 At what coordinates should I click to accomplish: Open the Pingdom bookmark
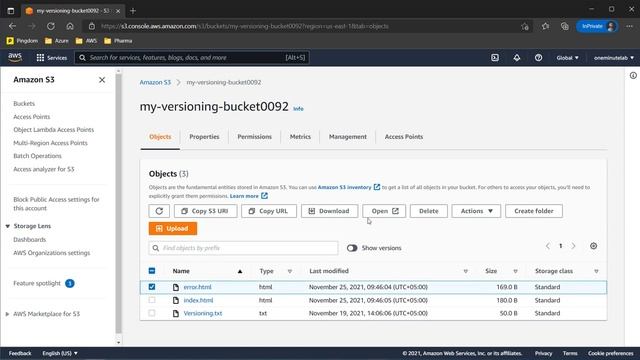coord(22,41)
